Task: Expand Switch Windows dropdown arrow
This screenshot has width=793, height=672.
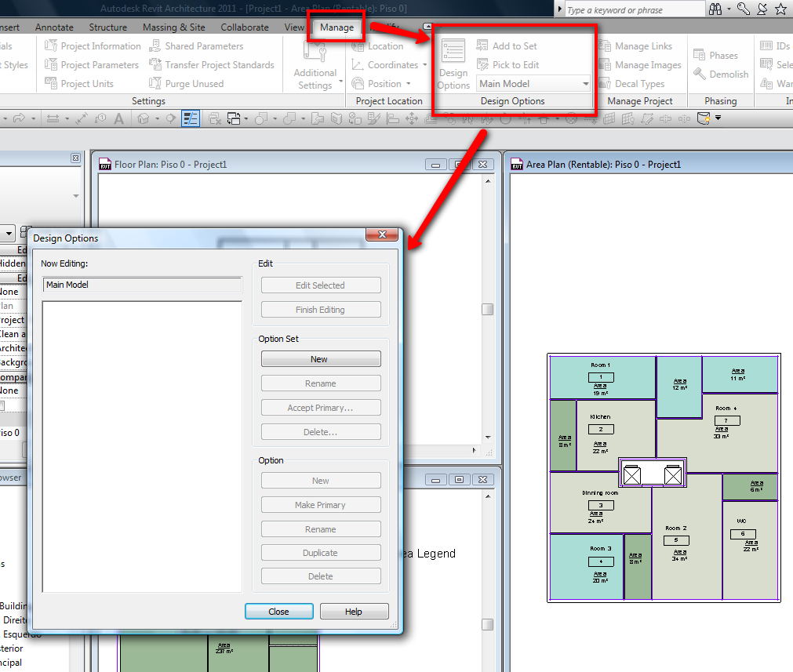Action: (x=246, y=119)
